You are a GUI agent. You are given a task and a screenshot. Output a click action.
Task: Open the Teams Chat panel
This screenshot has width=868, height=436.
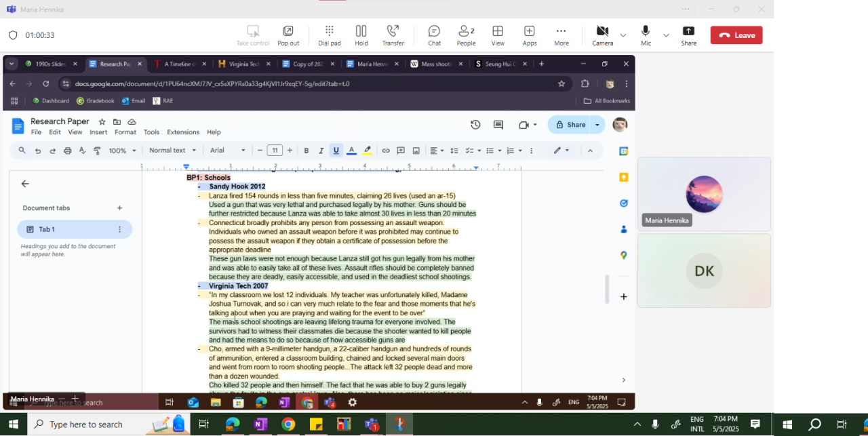(x=434, y=35)
